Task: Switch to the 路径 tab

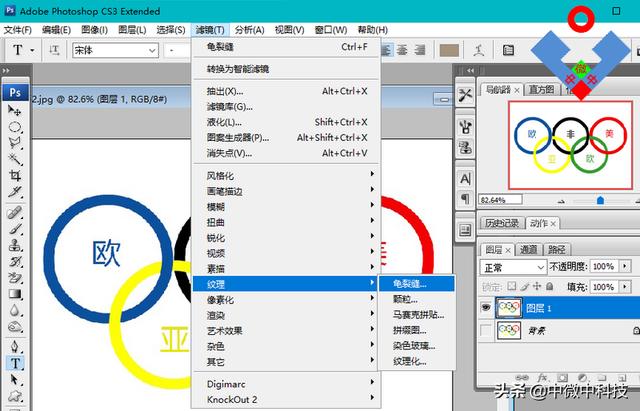Action: pos(556,249)
